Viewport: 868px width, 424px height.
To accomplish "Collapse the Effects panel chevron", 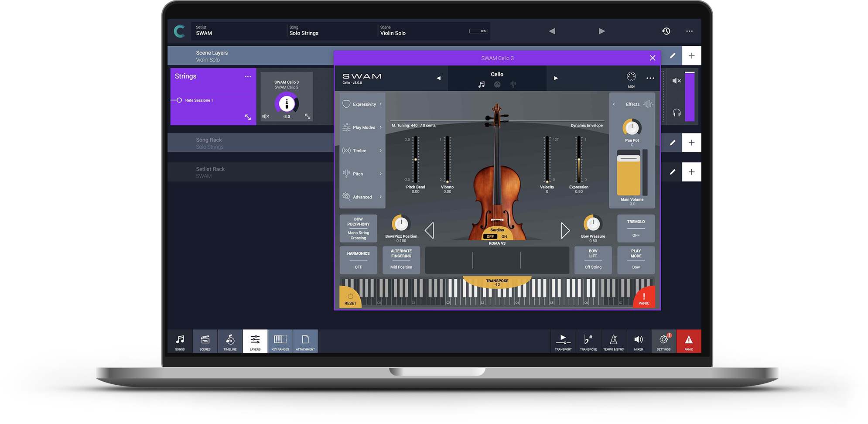I will (614, 104).
